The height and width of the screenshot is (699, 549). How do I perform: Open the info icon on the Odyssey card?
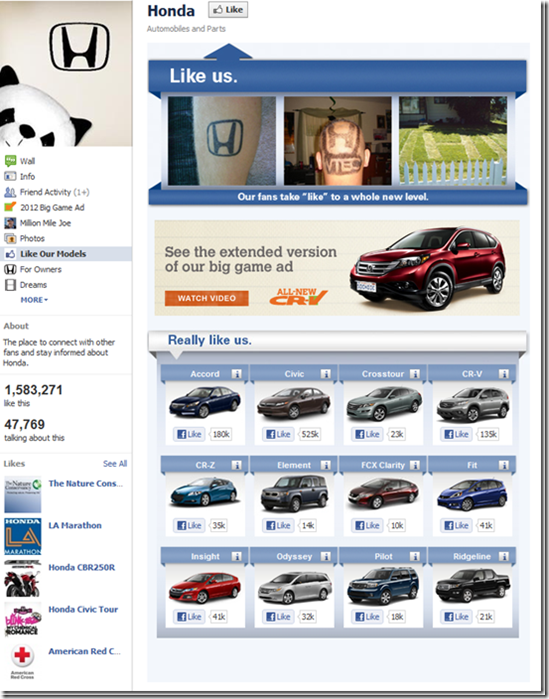coord(325,556)
